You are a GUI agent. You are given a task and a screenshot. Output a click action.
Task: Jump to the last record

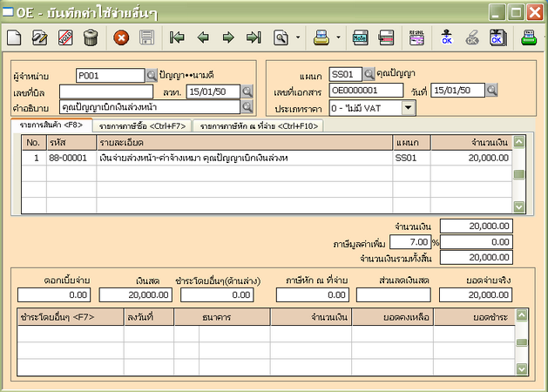click(x=254, y=37)
